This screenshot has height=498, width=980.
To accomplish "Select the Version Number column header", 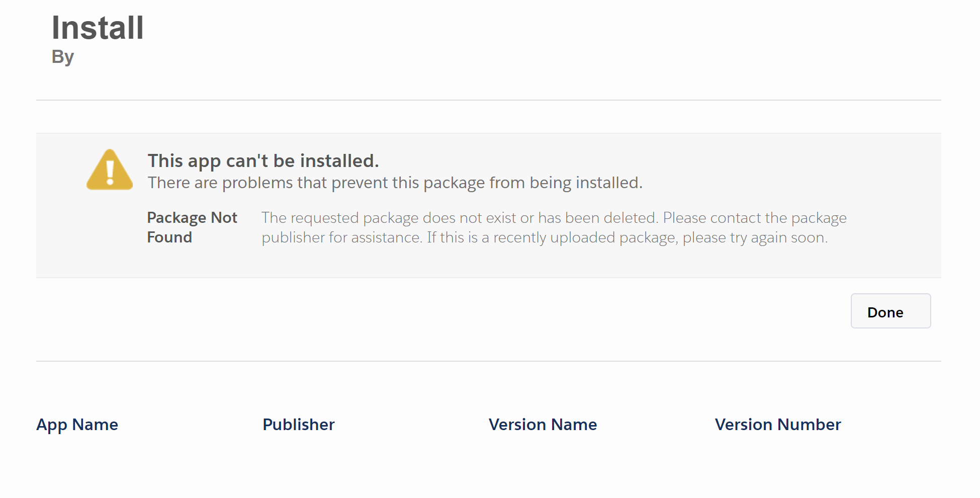I will pos(777,425).
